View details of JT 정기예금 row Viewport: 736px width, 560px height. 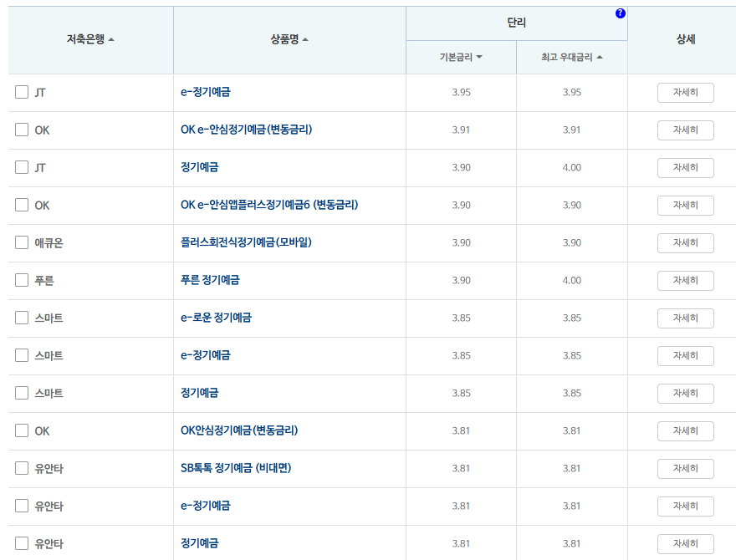[x=685, y=167]
